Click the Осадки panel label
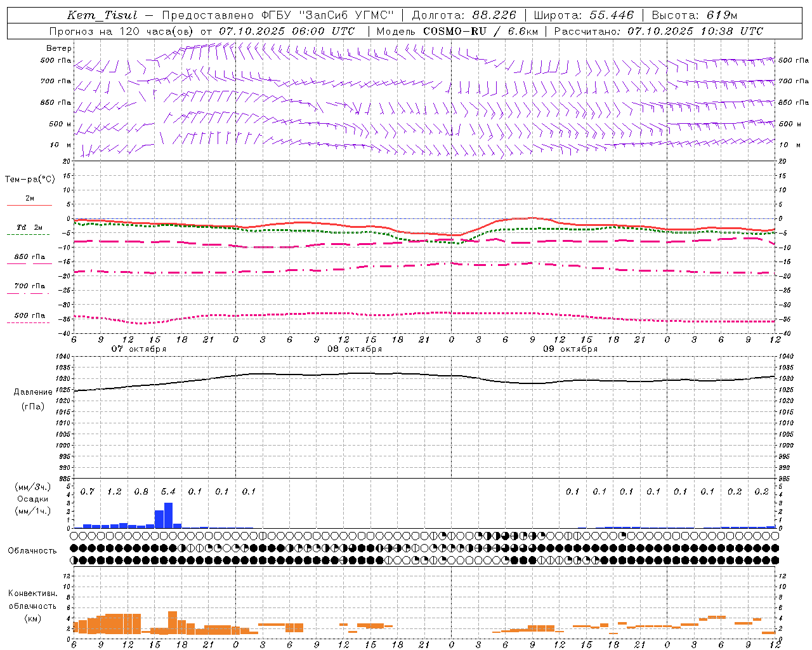The image size is (812, 650). [32, 499]
